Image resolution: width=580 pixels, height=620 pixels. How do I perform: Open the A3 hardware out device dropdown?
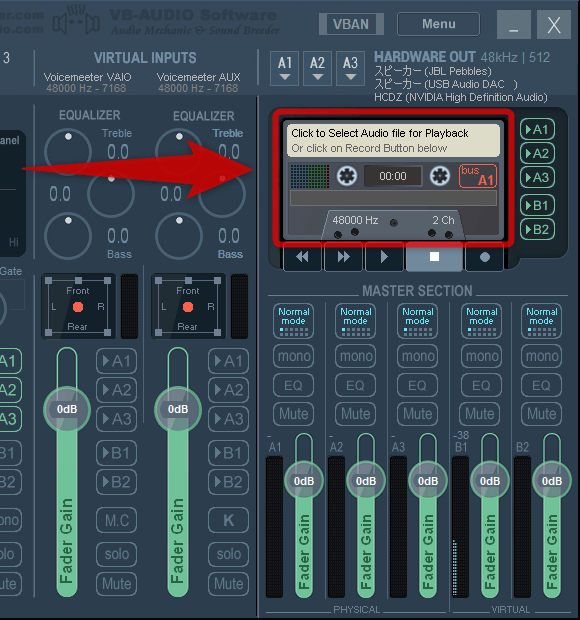point(350,68)
